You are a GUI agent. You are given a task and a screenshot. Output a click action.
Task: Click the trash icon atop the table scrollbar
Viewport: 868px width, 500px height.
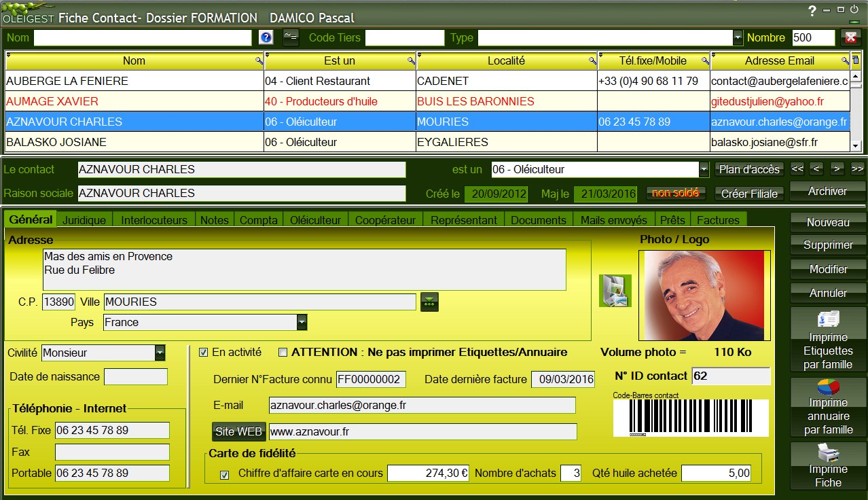click(x=856, y=60)
